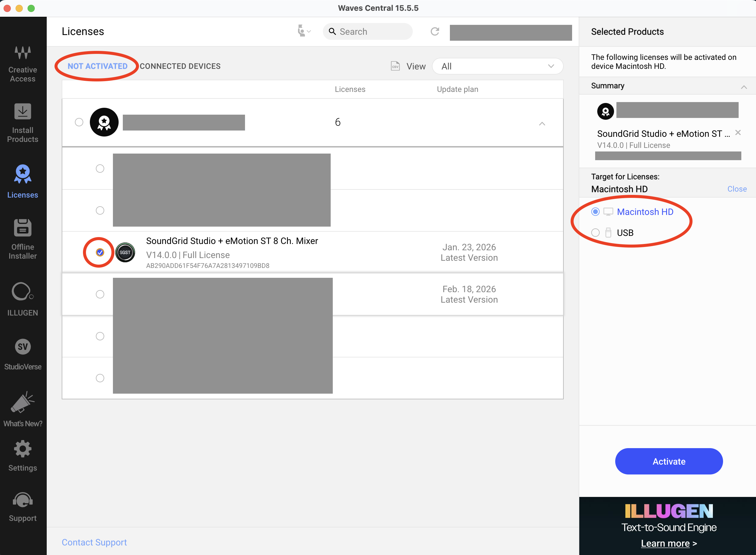Select the second redacted license row
756x555 pixels.
(x=100, y=210)
